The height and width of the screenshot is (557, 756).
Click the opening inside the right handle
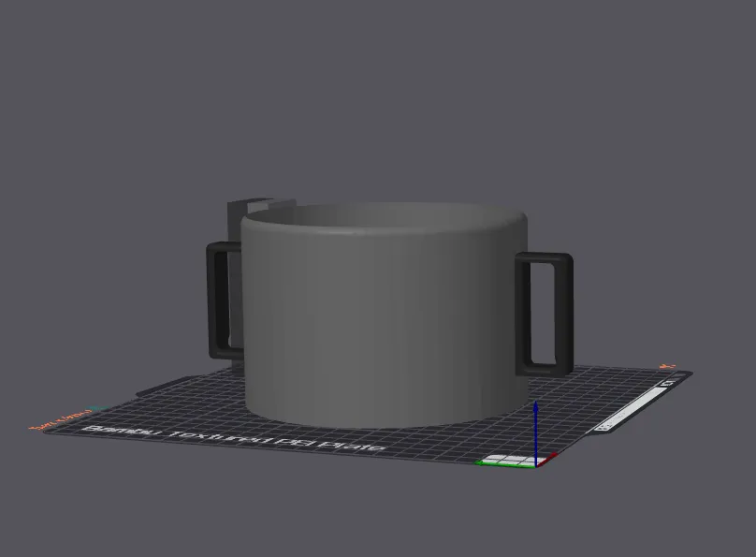coord(543,314)
